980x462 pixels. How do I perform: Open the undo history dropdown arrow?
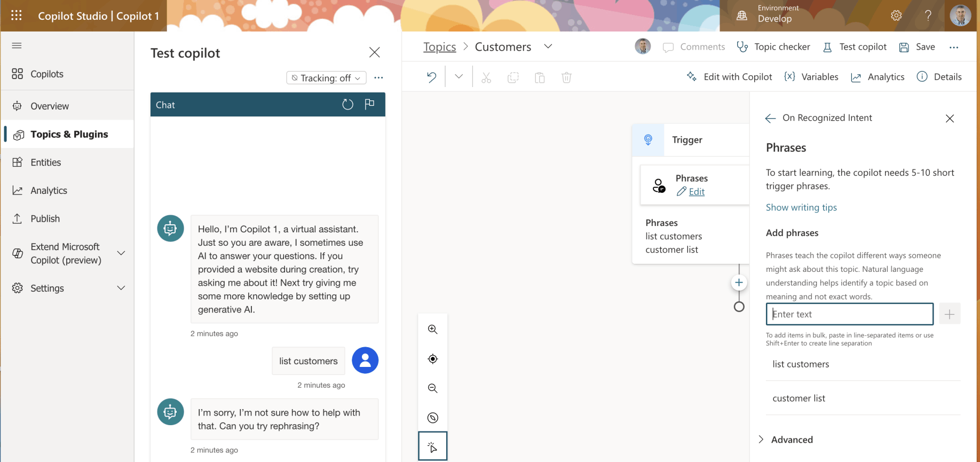[x=459, y=77]
